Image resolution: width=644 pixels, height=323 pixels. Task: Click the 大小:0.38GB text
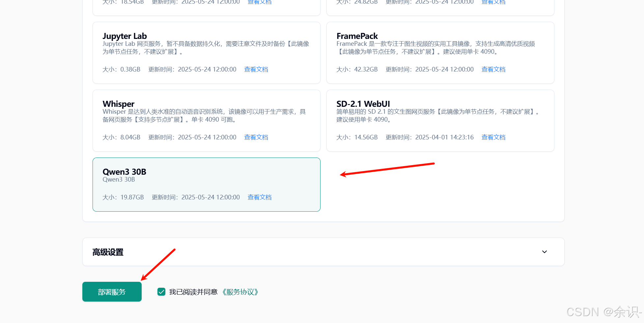coord(122,69)
